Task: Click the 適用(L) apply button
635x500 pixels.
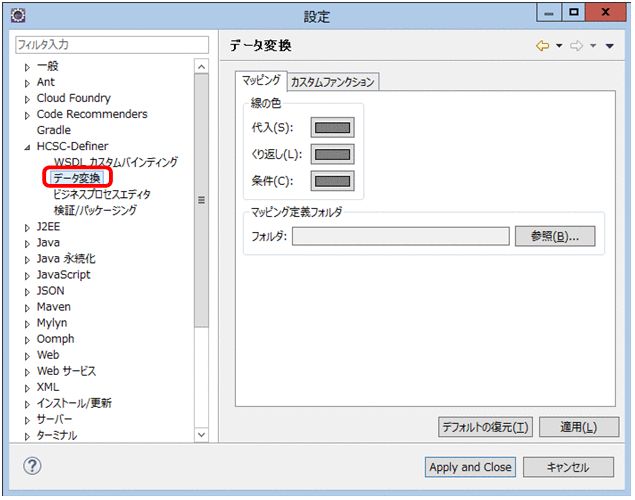Action: click(x=579, y=427)
